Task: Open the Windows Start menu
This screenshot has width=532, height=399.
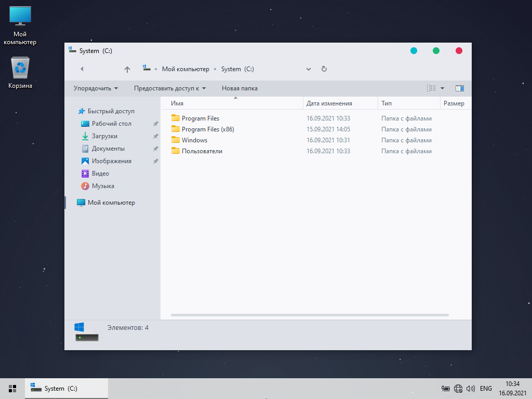Action: [x=12, y=388]
